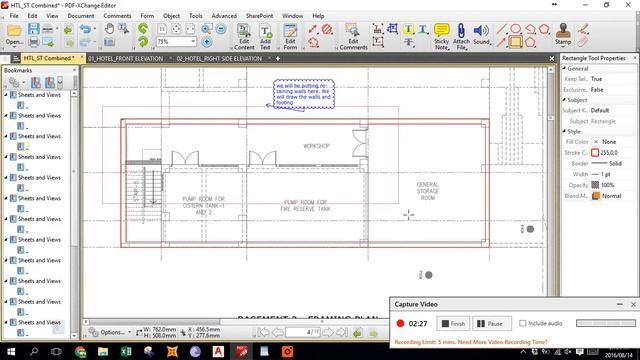The width and height of the screenshot is (640, 360).
Task: Click the Opacity 100% value
Action: (608, 185)
